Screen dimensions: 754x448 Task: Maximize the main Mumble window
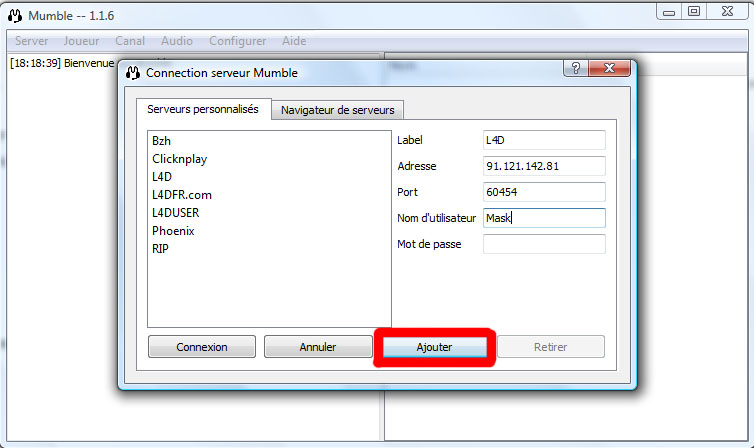[694, 12]
